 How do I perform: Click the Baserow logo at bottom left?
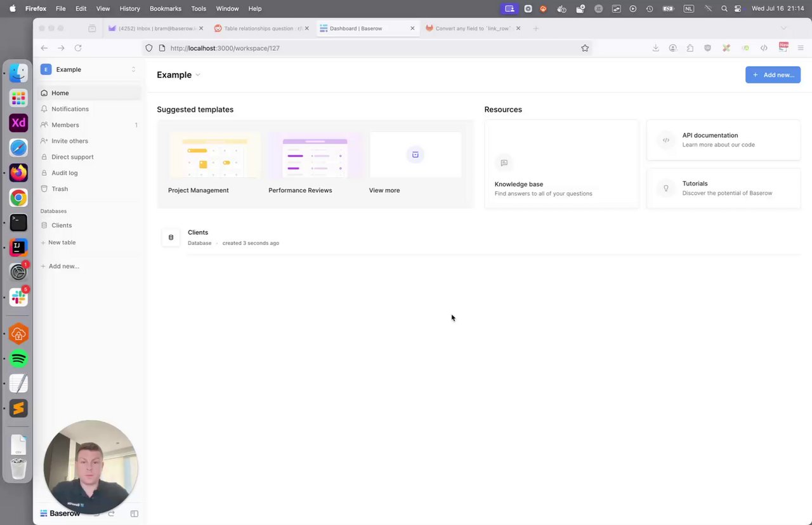(x=60, y=513)
